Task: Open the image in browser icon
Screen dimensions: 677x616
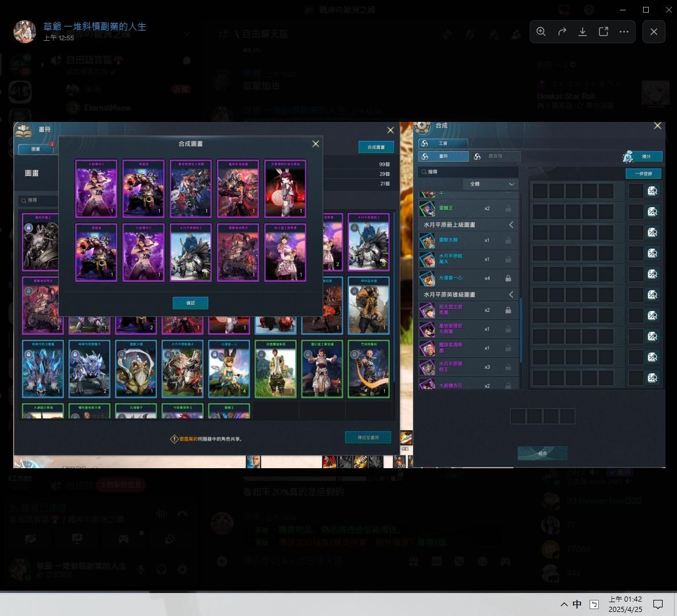Action: (603, 32)
